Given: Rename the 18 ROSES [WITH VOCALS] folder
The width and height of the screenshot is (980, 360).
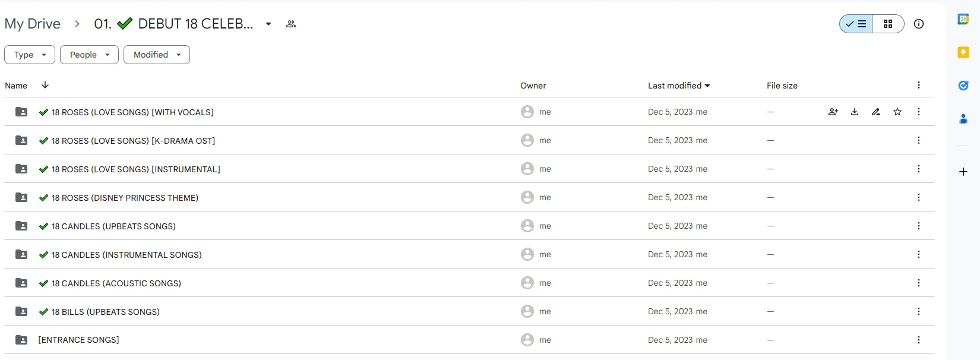Looking at the screenshot, I should pyautogui.click(x=876, y=112).
